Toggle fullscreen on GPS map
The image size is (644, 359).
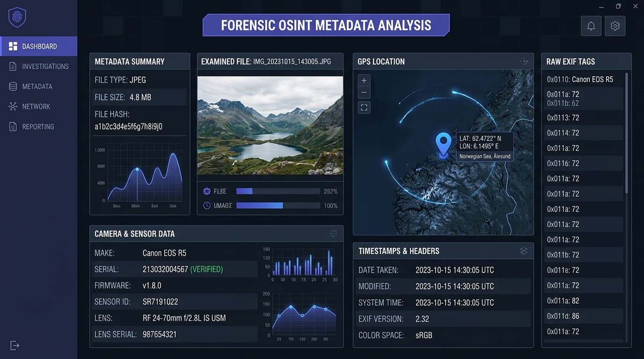(364, 108)
